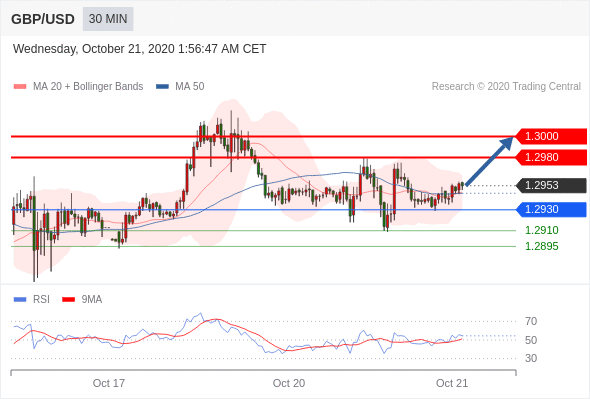Click the 9MA legend label
The height and width of the screenshot is (400, 590).
92,300
